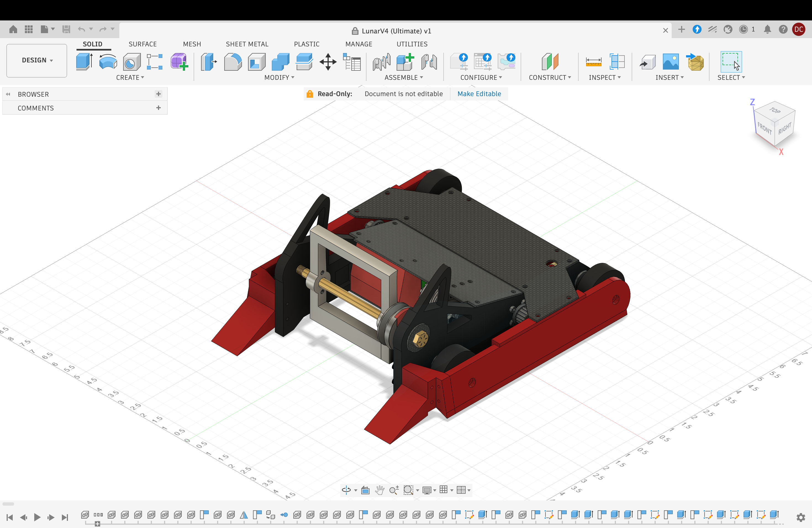The height and width of the screenshot is (528, 812).
Task: Select the Fillet tool icon
Action: pos(233,62)
